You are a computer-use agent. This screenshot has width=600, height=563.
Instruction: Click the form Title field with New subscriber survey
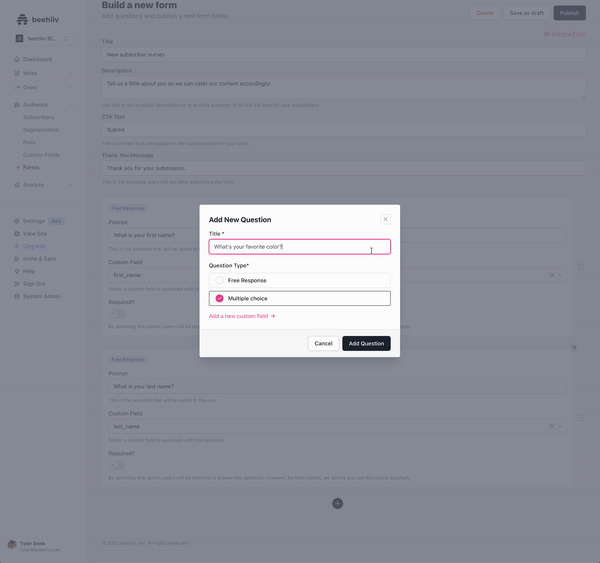(x=344, y=55)
